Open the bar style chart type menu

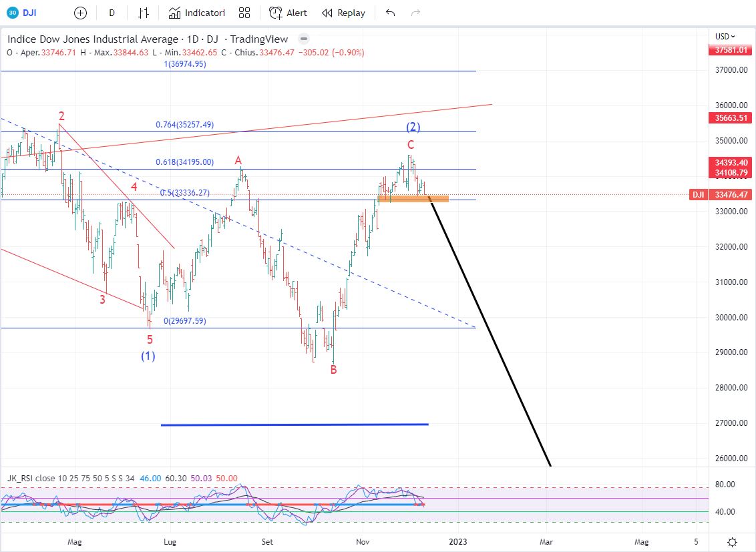tap(143, 13)
